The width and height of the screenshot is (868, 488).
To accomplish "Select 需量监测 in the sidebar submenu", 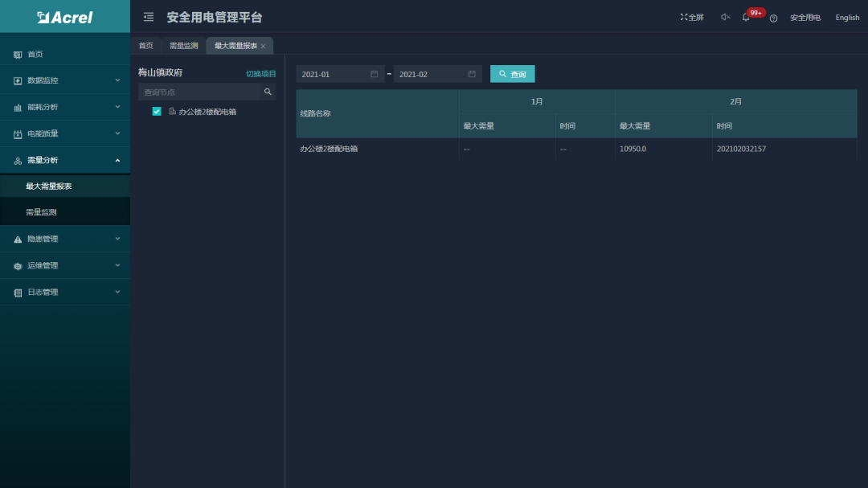I will [x=41, y=212].
